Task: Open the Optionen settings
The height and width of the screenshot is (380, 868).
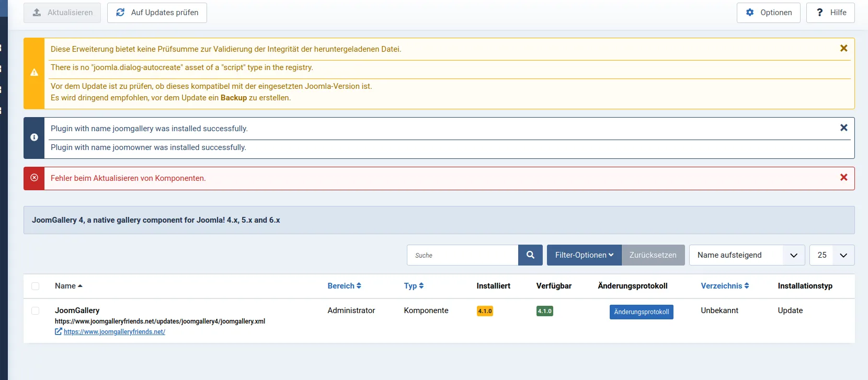Action: [x=768, y=13]
